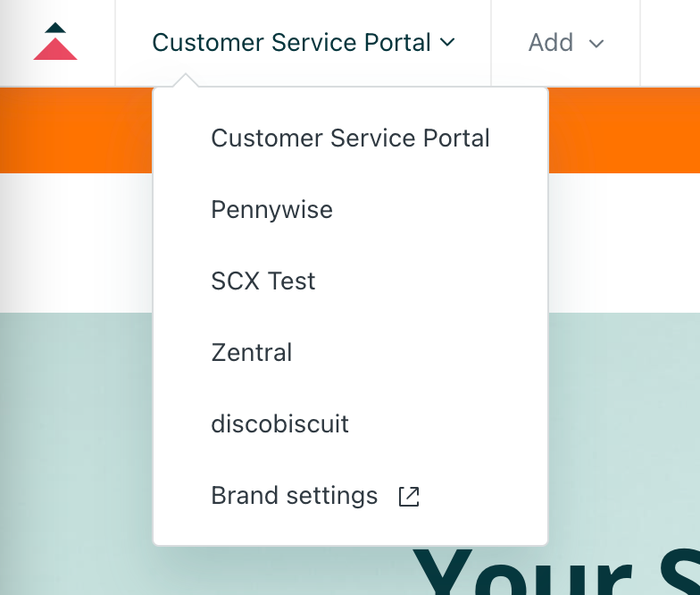Click the red triangle logo icon
The width and height of the screenshot is (700, 595).
click(55, 48)
